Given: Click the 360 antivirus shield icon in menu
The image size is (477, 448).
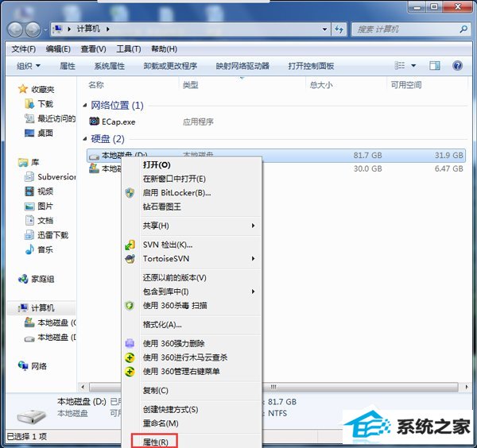Looking at the screenshot, I should (x=130, y=306).
